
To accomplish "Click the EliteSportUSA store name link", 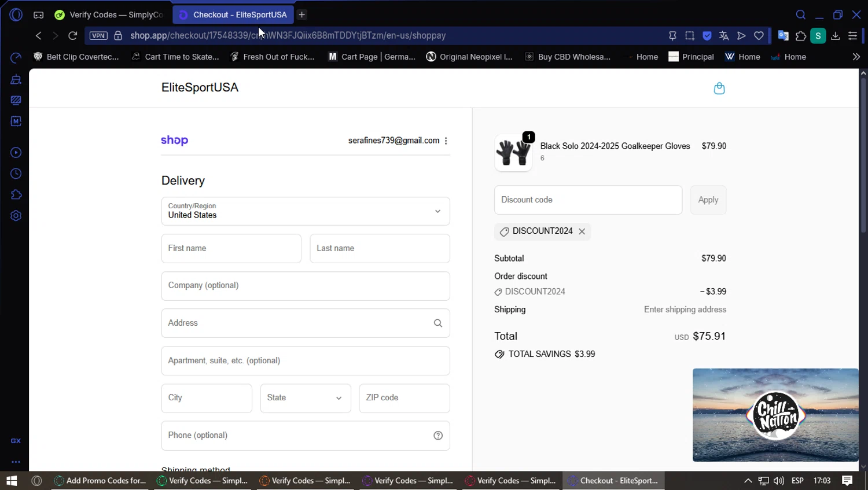I will click(200, 87).
